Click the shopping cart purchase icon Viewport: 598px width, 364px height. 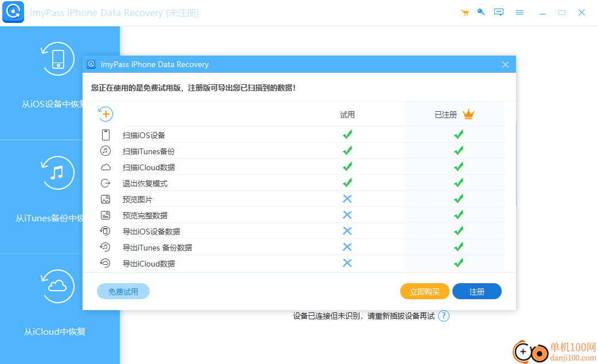[x=465, y=13]
